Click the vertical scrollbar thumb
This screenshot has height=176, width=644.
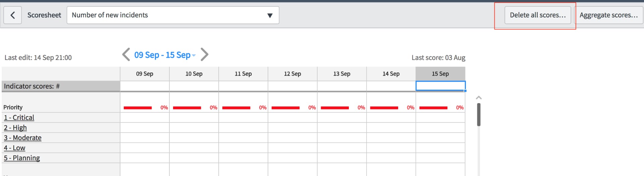tap(479, 115)
